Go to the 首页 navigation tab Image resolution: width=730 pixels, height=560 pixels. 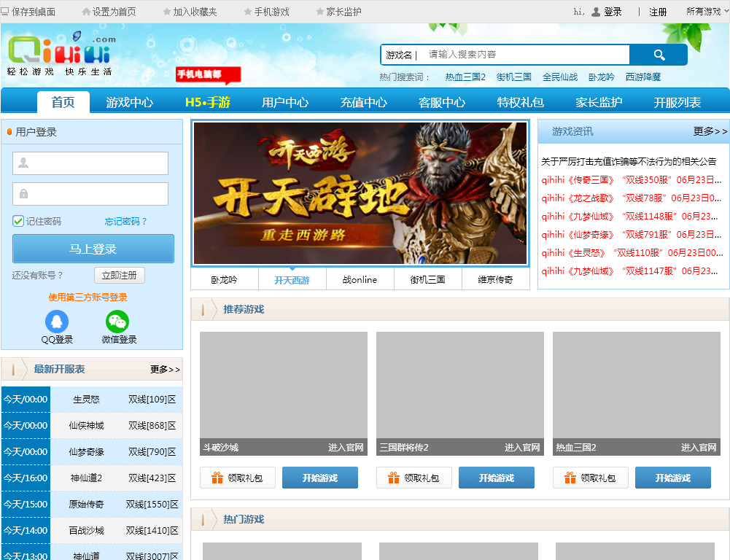[x=63, y=102]
